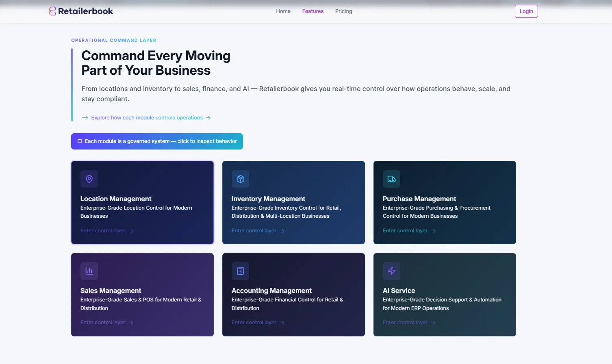Click the arrow icon in the Inventory Management card
This screenshot has height=364, width=612.
click(x=282, y=231)
